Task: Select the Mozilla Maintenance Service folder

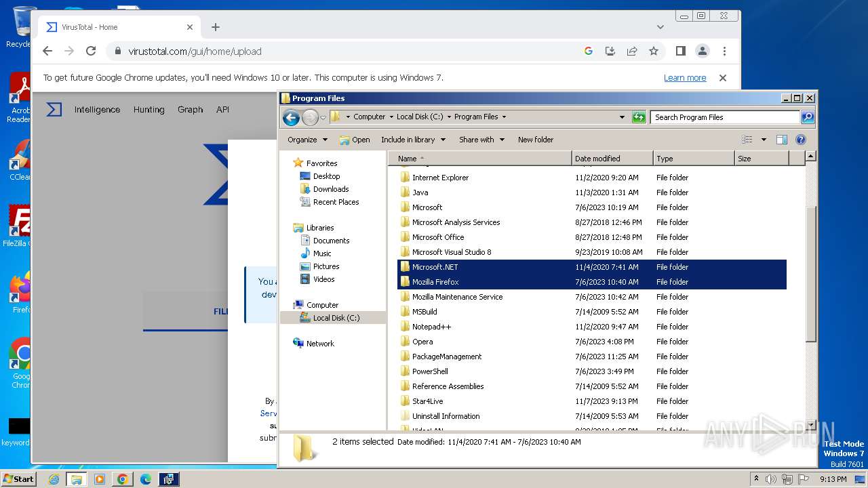Action: click(x=457, y=297)
